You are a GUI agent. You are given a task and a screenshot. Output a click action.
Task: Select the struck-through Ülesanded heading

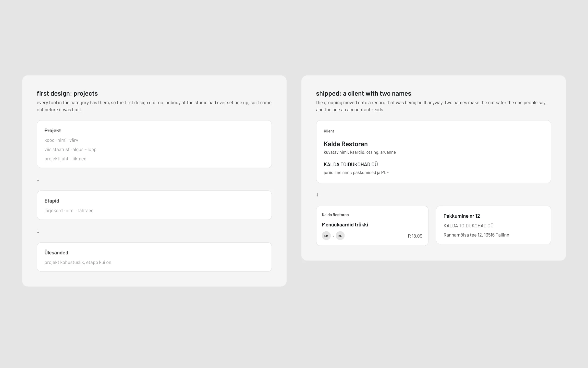coord(56,253)
